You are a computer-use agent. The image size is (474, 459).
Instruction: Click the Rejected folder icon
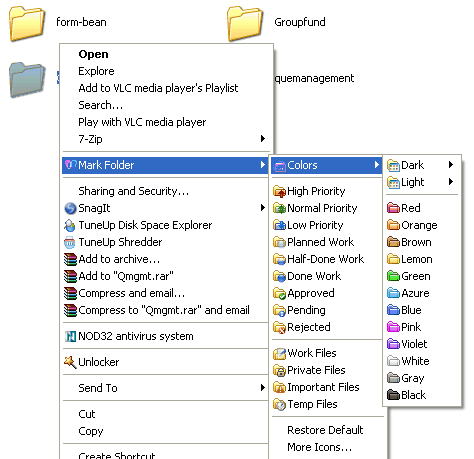(279, 327)
